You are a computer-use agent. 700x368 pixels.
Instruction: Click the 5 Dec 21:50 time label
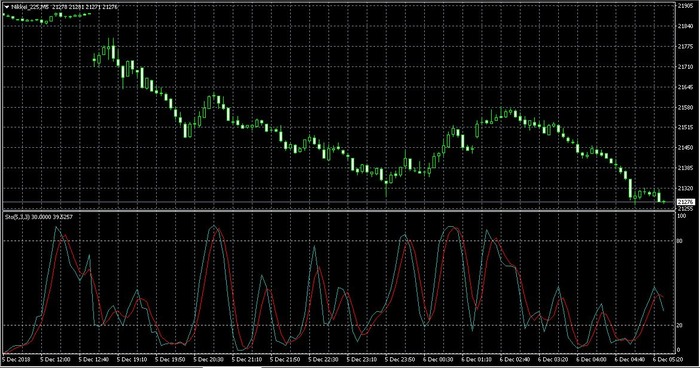(x=286, y=359)
